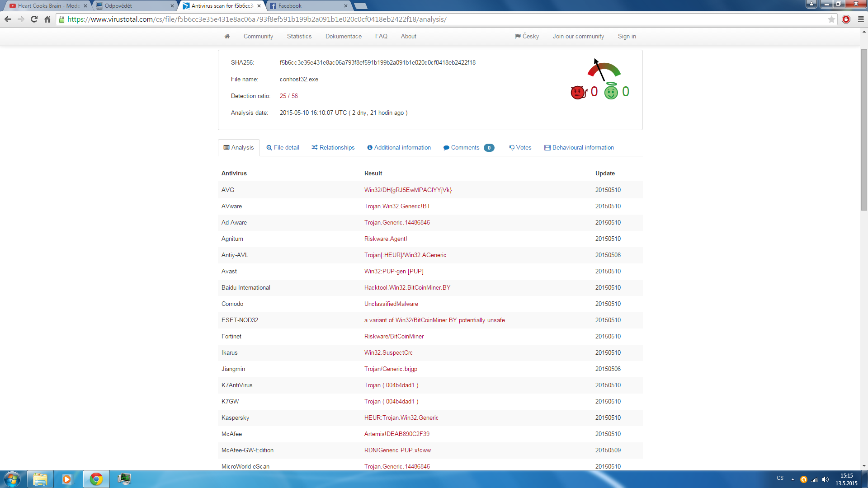
Task: Click file name conhost32.exe
Action: [x=299, y=80]
